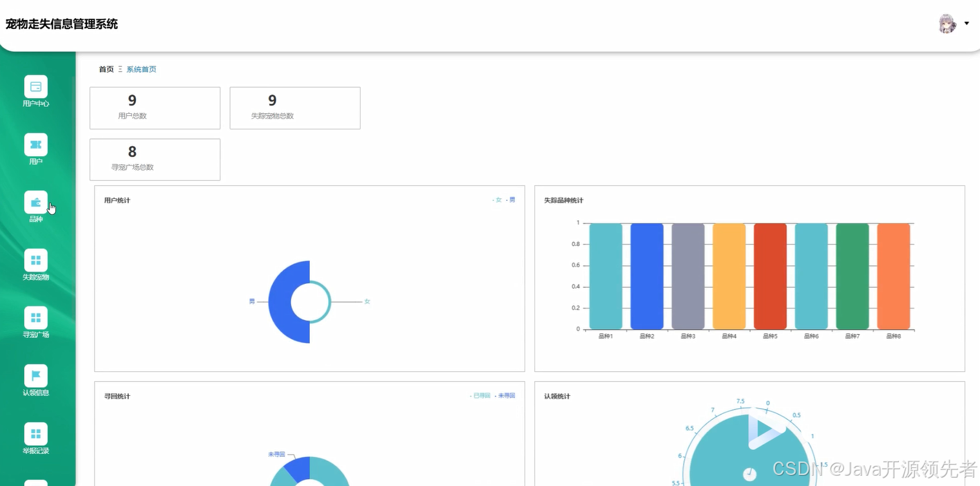This screenshot has width=980, height=486.
Task: Select the 用户 sidebar icon
Action: tap(36, 145)
